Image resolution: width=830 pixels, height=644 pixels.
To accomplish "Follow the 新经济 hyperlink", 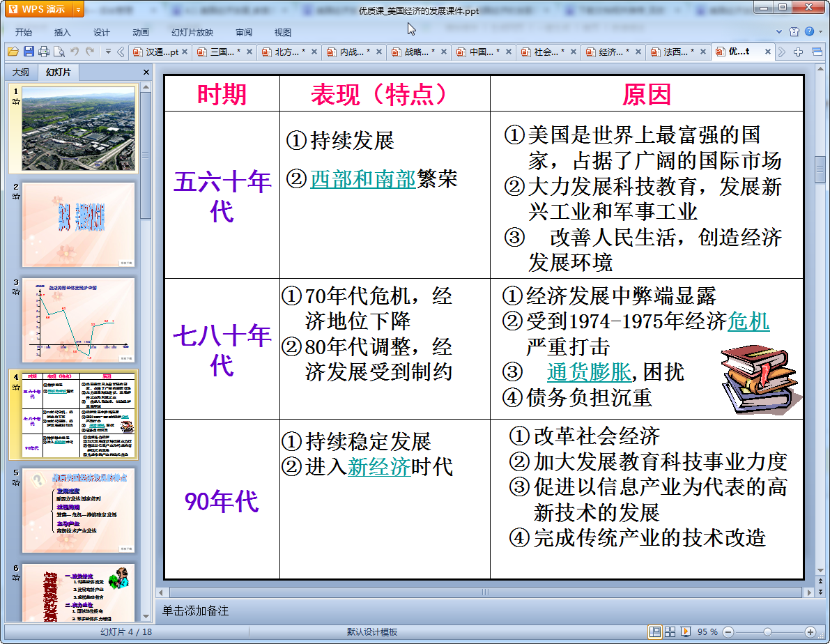I will tap(379, 466).
